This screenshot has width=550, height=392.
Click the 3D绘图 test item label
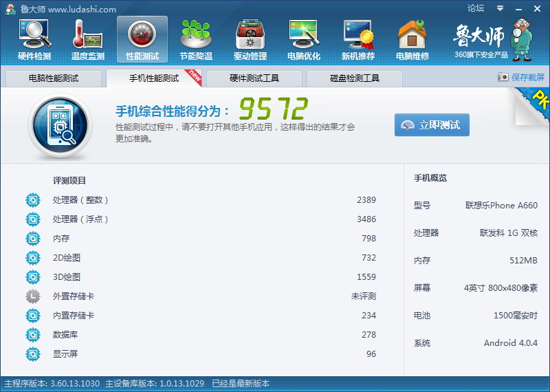[x=67, y=277]
